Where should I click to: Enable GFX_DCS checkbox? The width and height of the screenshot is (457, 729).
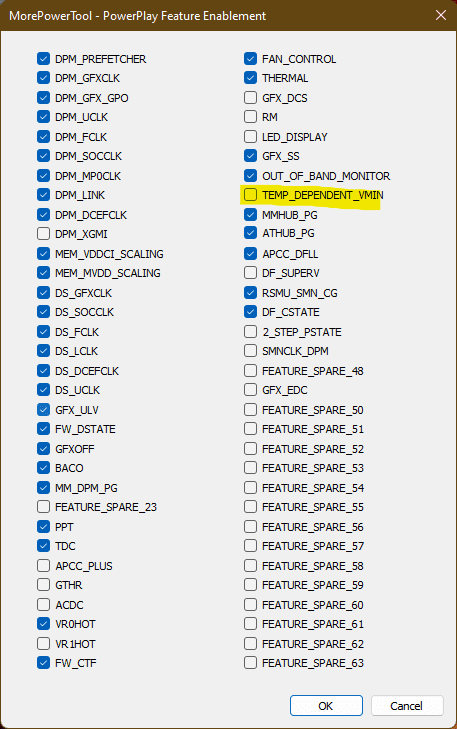[250, 98]
